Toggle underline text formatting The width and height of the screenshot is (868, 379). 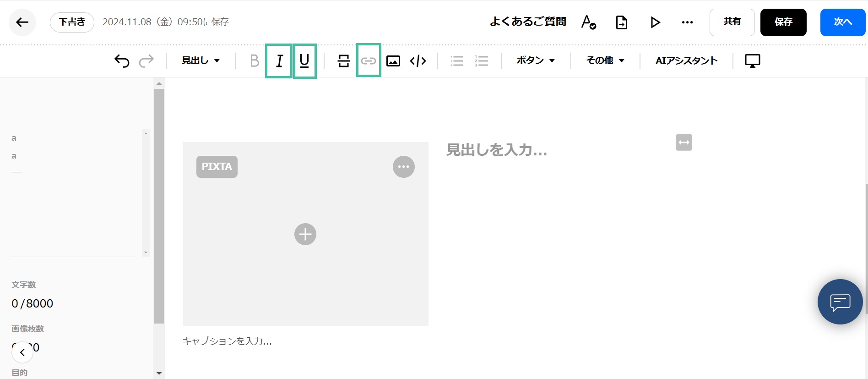click(304, 60)
